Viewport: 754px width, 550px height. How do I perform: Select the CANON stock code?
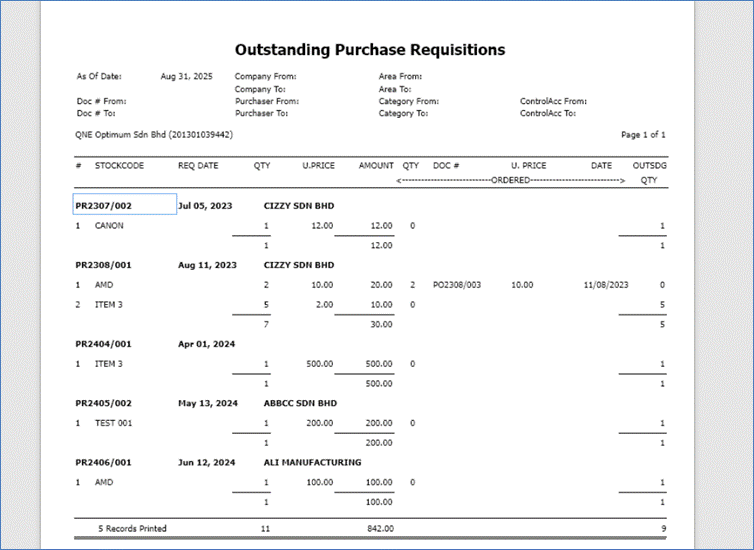coord(110,226)
